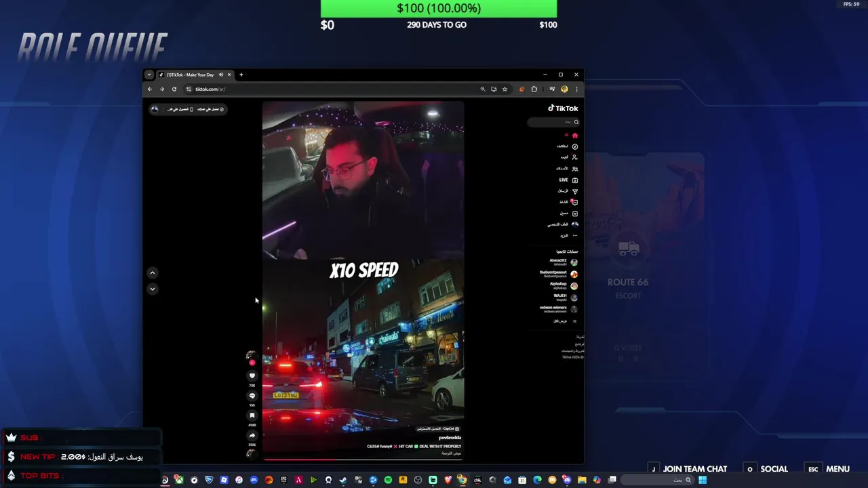Viewport: 868px width, 488px height.
Task: Open the redwan winners followed account
Action: 559,309
